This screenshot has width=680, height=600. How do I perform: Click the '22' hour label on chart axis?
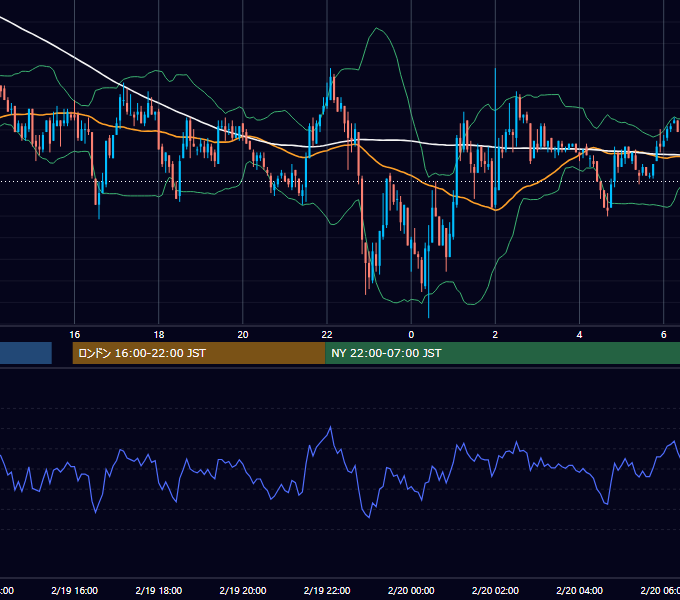(327, 334)
